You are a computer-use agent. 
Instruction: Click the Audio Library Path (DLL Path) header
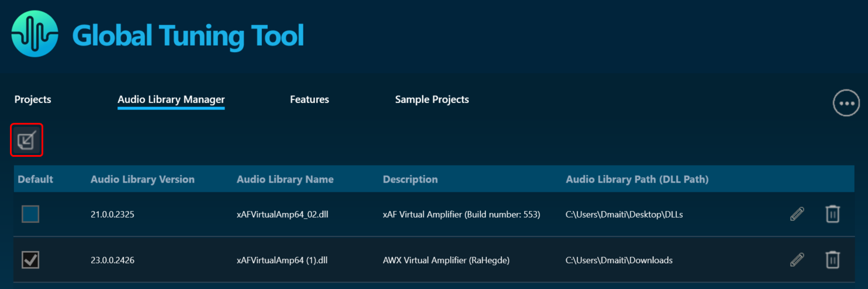coord(637,179)
